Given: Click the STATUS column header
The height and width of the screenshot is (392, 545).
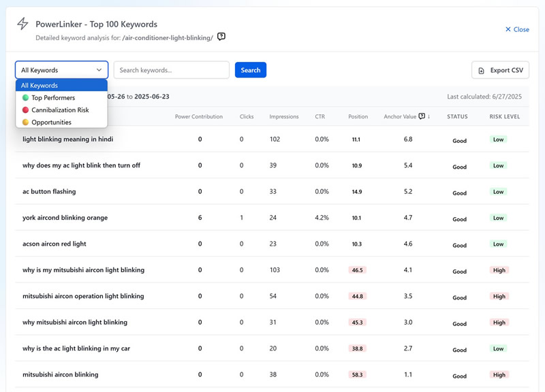Looking at the screenshot, I should [x=457, y=116].
